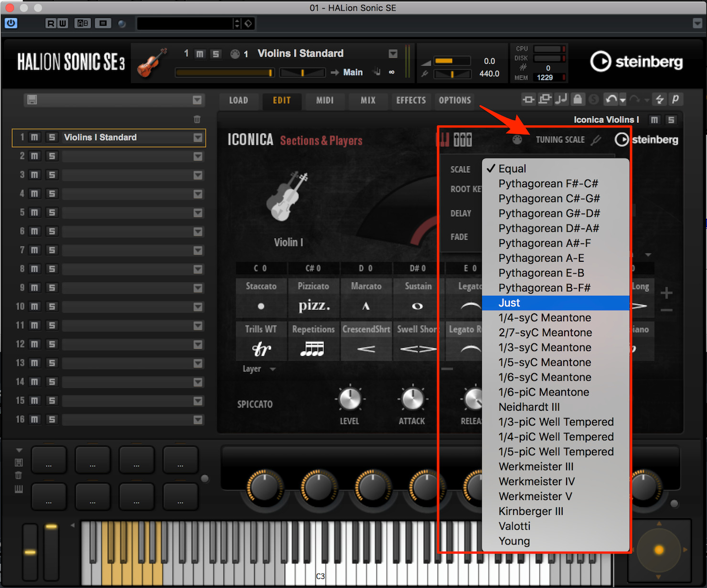
Task: Choose 1/4-syC Meantone from the scale list
Action: click(x=556, y=318)
